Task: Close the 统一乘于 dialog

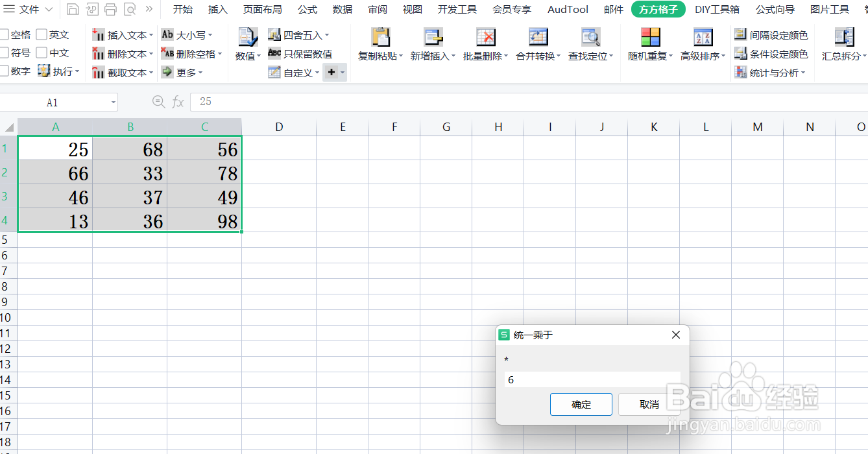Action: tap(676, 335)
